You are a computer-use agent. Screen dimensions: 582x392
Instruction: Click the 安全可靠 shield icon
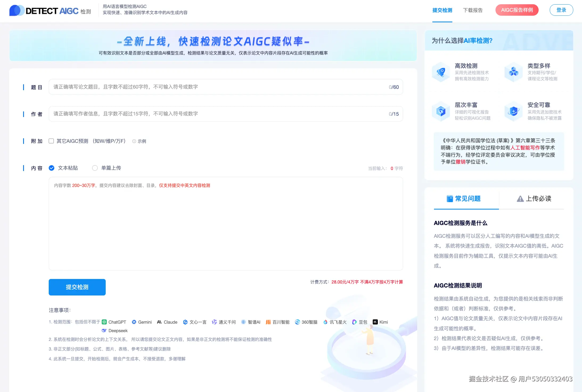coord(514,111)
